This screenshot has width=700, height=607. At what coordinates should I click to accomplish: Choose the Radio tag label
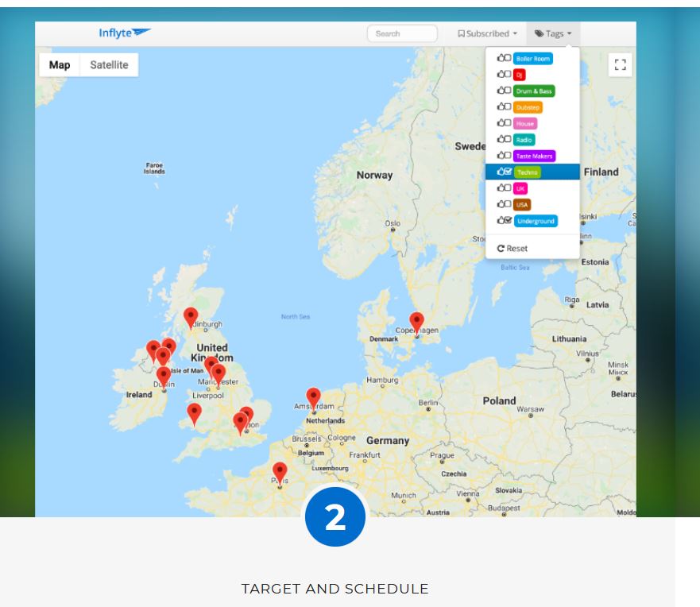[x=524, y=140]
